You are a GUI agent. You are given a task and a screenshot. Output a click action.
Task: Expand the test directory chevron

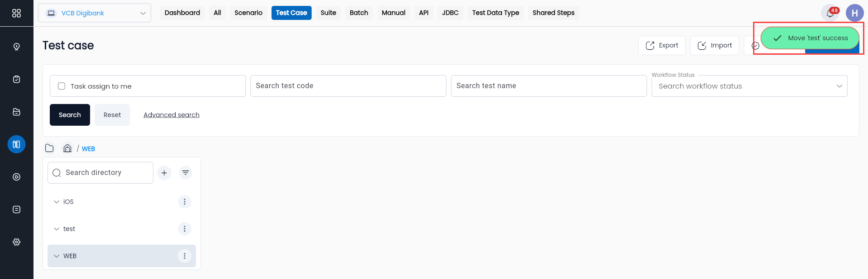[x=57, y=229]
